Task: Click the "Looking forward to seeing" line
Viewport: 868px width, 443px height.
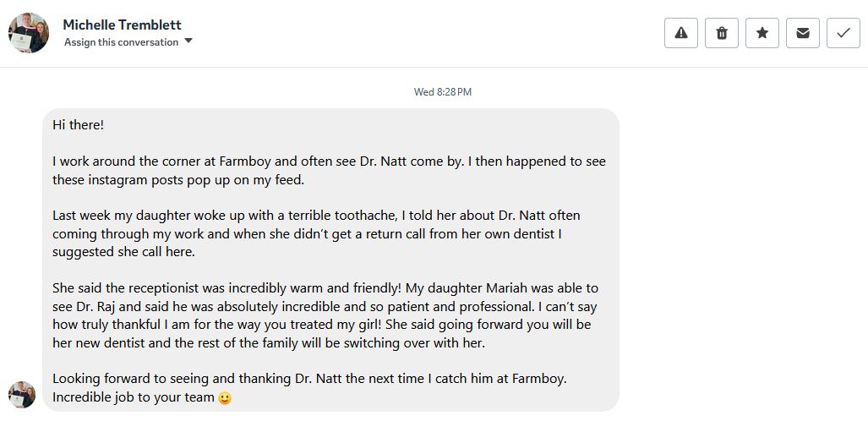Action: 309,379
